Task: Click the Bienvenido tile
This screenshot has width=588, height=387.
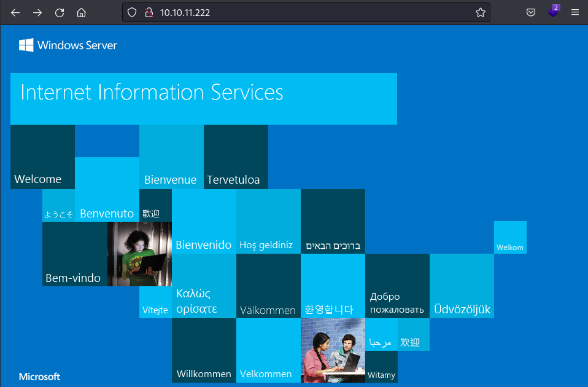Action: pos(204,222)
